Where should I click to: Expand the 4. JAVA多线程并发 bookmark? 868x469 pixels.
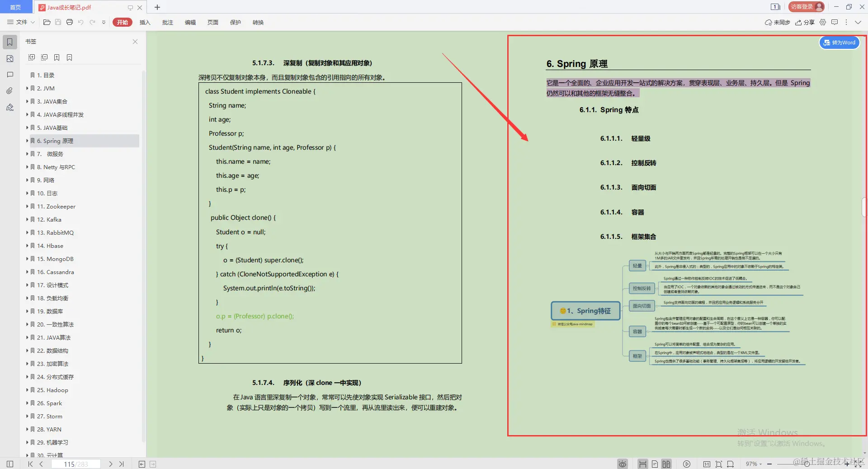pos(27,114)
